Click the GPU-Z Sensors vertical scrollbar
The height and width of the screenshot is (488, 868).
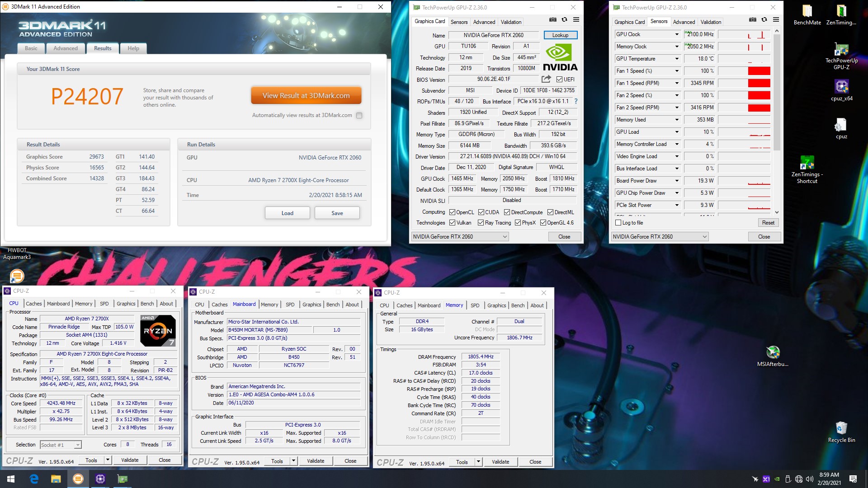click(777, 122)
